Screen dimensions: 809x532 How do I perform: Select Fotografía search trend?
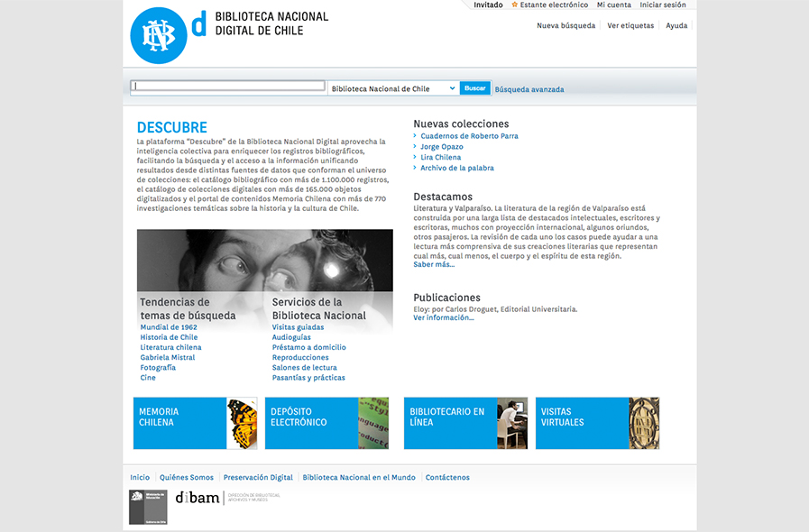click(x=158, y=367)
